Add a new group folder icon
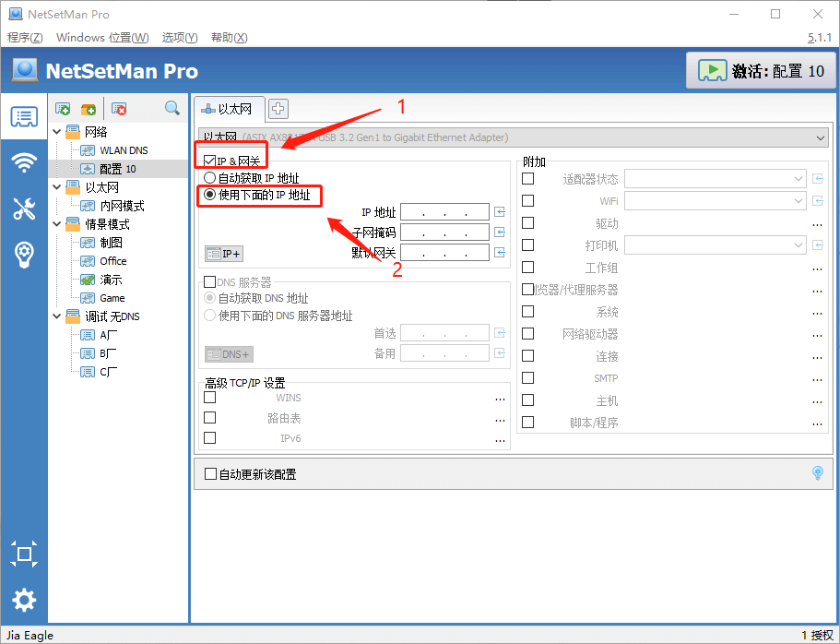Screen dimensions: 840x644 (89, 109)
